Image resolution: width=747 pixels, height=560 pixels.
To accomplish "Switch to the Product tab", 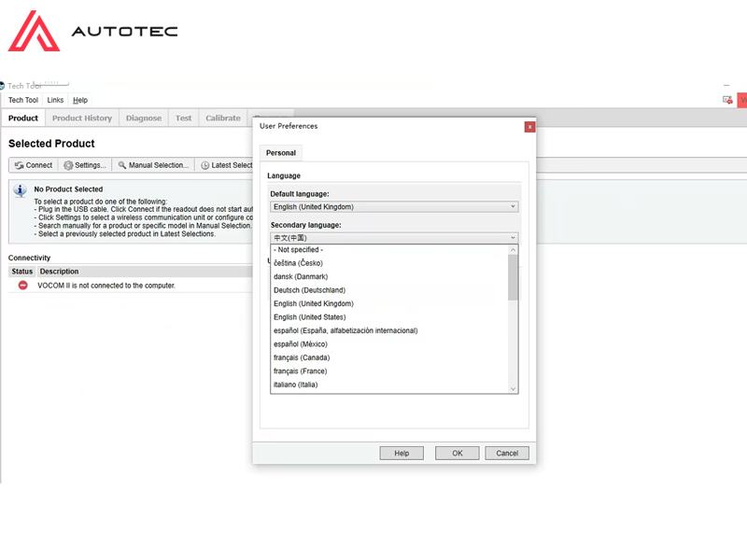I will tap(22, 119).
